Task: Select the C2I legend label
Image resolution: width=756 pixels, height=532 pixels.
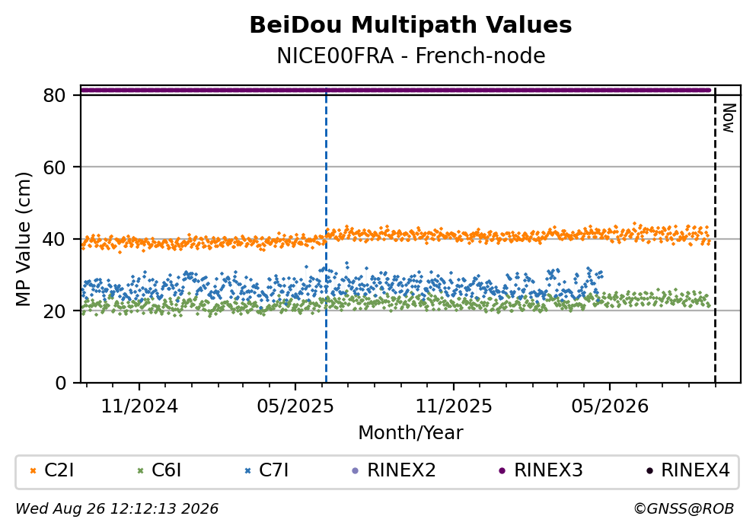Action: tap(59, 470)
